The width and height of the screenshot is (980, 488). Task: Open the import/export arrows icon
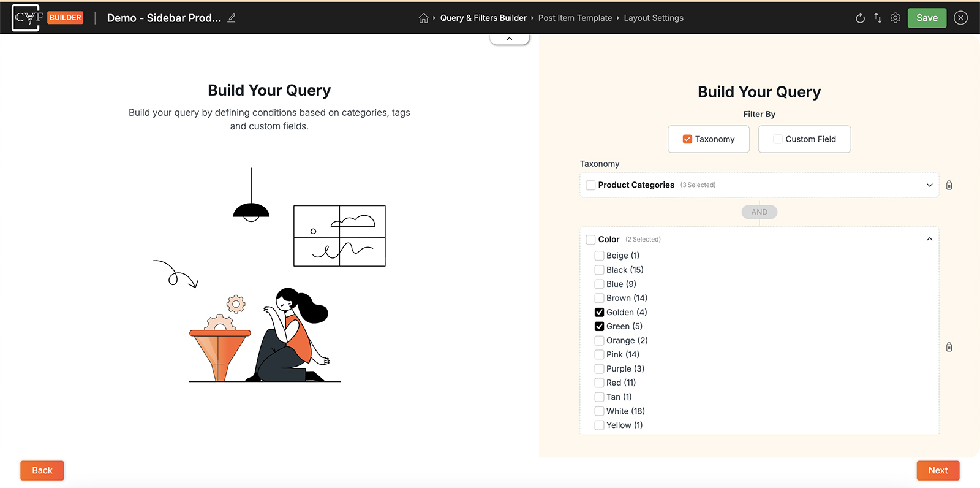pos(878,18)
